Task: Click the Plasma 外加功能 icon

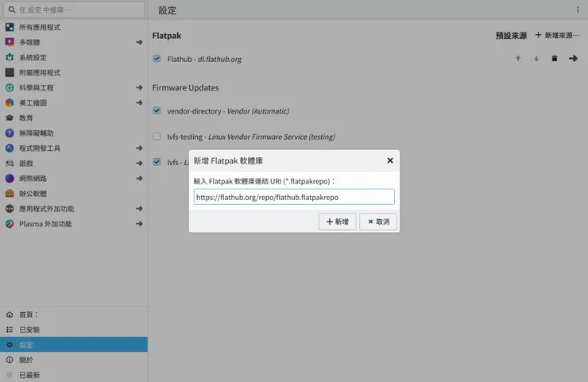Action: (10, 224)
